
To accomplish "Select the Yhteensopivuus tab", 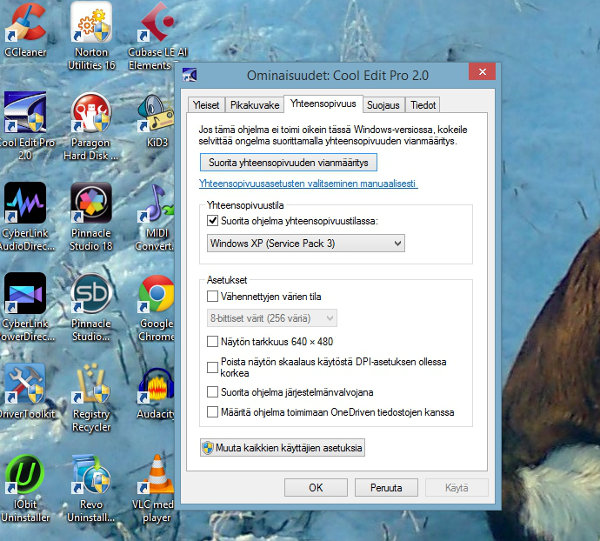I will [x=323, y=104].
